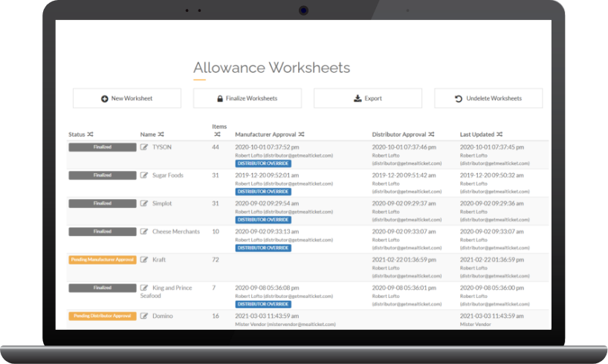This screenshot has height=364, width=608.
Task: Click the Pending Distributor Approval badge for Domino
Action: (x=103, y=316)
